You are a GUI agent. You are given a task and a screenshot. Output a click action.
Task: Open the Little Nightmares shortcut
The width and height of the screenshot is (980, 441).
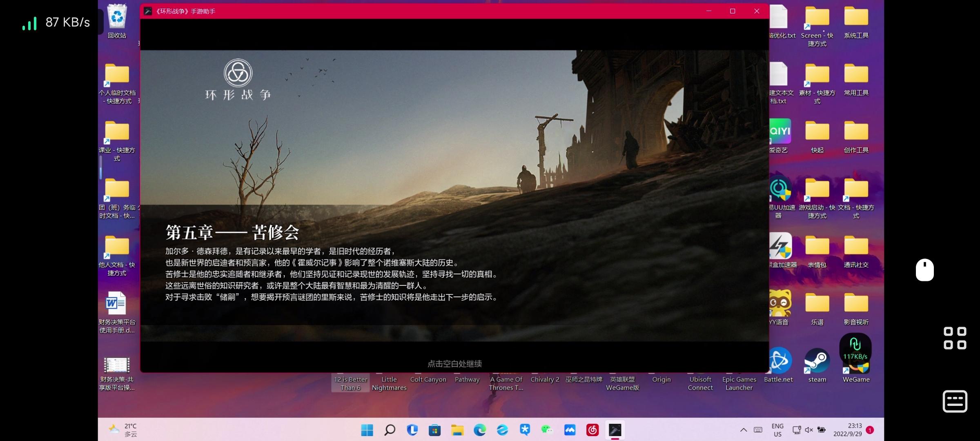coord(389,383)
